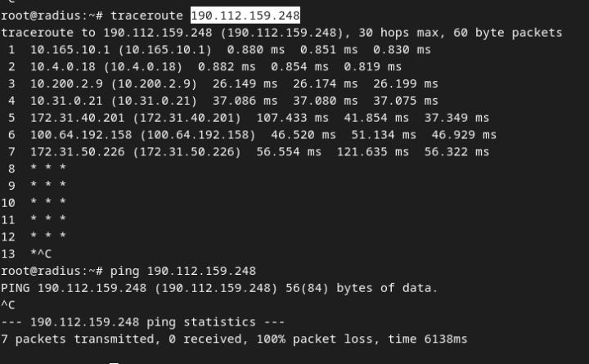The image size is (589, 364).
Task: Click the 107.433 ms latency value
Action: (x=293, y=118)
